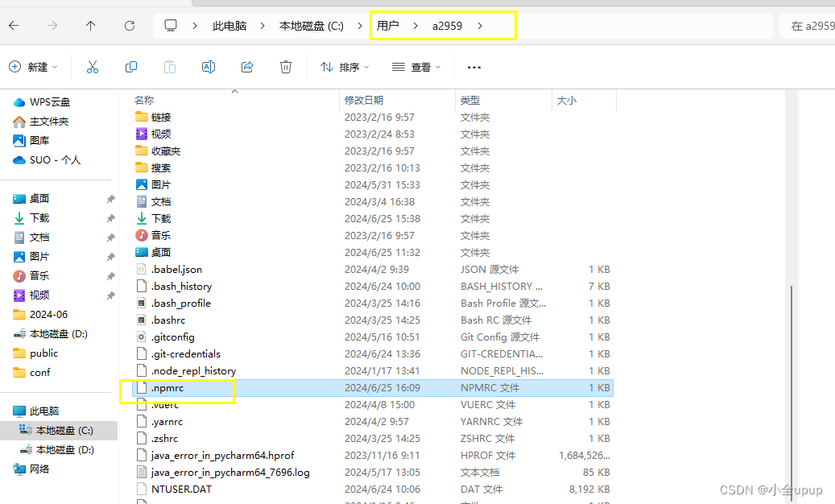Open WPS云盘 in the sidebar
The width and height of the screenshot is (835, 504).
coord(42,101)
